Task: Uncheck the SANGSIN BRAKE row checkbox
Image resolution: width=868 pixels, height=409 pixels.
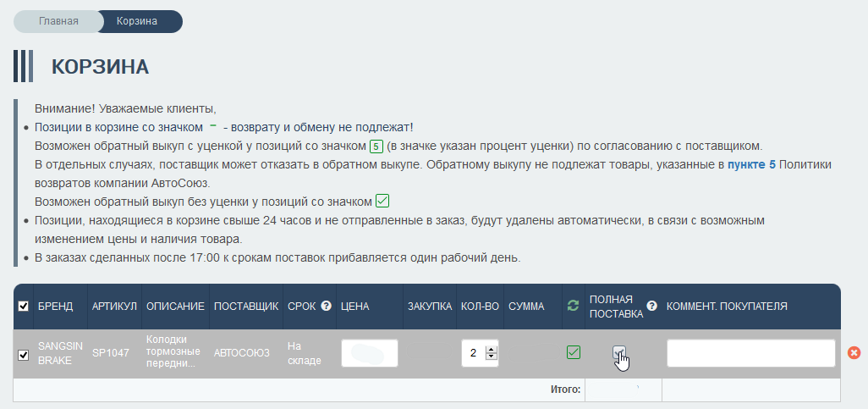Action: [23, 354]
